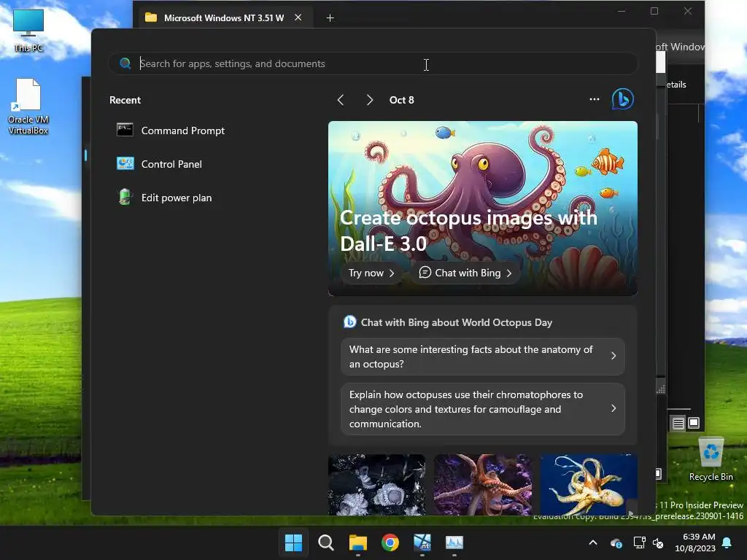Go to next day with right arrow
The width and height of the screenshot is (747, 560).
pyautogui.click(x=370, y=100)
